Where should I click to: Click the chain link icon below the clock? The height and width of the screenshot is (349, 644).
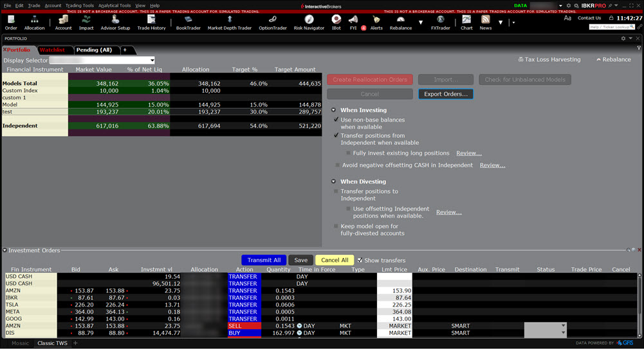tap(639, 26)
